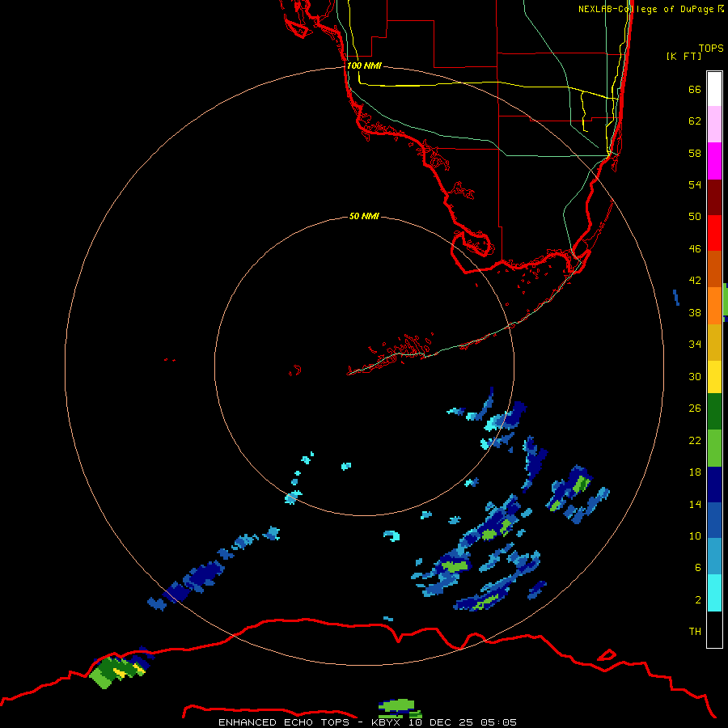Viewport: 728px width, 728px height.
Task: Click the TOPS legend title
Action: (x=711, y=48)
